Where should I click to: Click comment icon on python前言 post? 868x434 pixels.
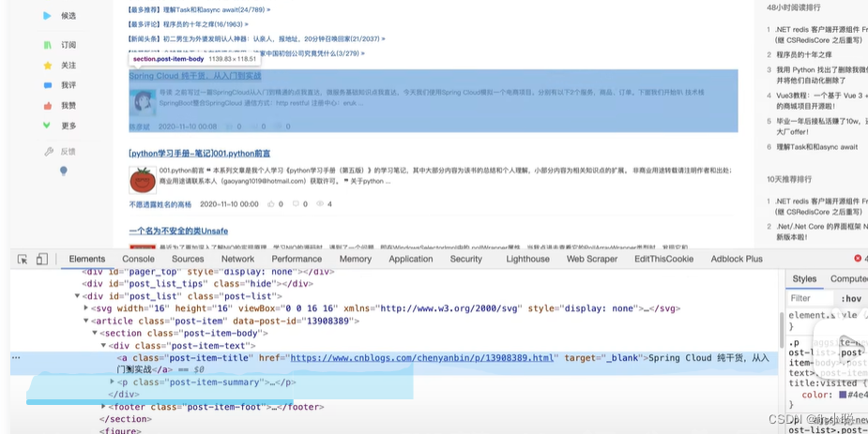[296, 204]
